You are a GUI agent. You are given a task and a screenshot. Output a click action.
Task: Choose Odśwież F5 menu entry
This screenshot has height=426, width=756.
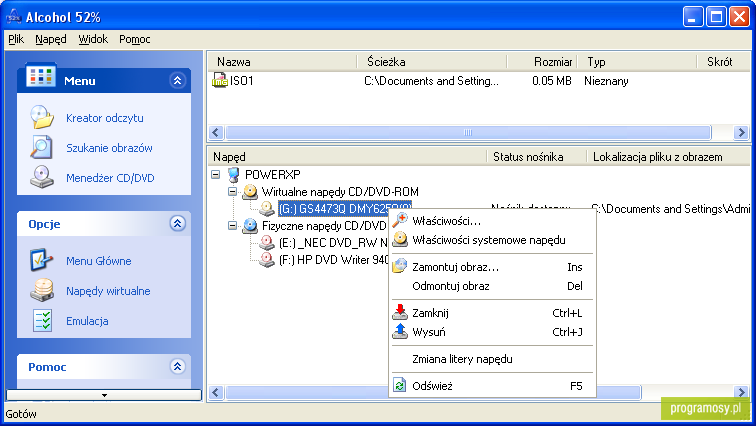tap(492, 386)
